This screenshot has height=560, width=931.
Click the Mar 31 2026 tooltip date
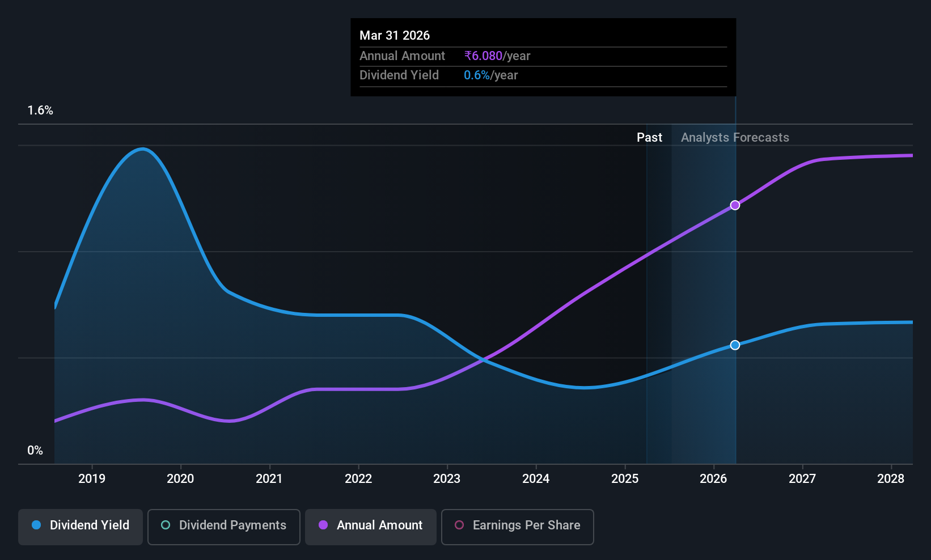[395, 36]
